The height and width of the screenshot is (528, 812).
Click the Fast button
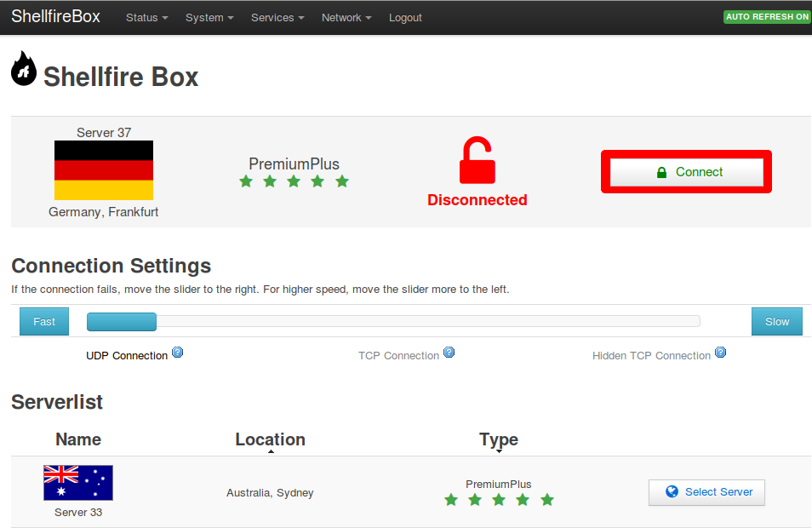(x=44, y=321)
